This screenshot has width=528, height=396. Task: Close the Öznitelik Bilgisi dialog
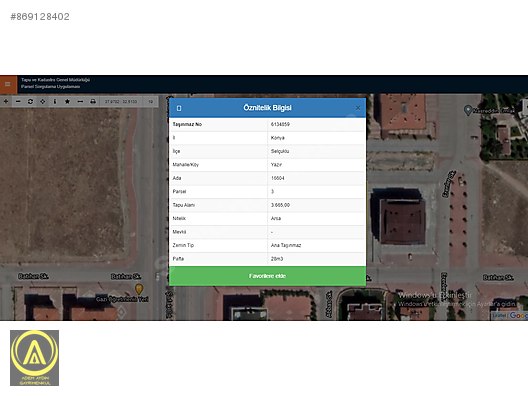pos(358,108)
